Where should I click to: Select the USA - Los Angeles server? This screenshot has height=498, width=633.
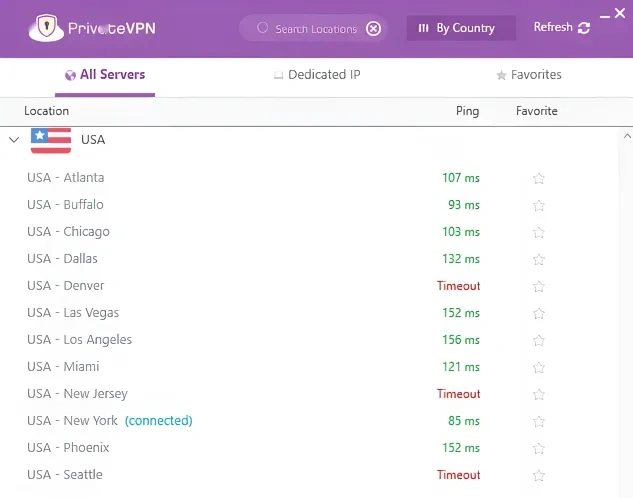80,340
